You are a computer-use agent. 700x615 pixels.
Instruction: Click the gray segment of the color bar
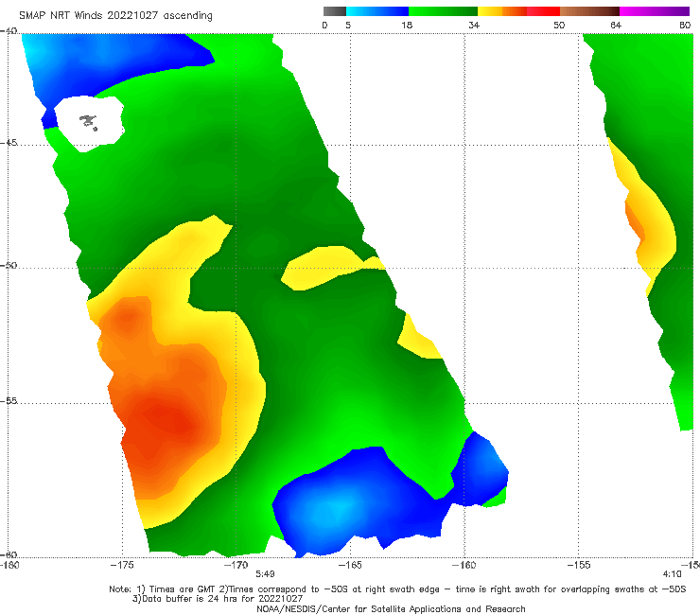(x=335, y=11)
